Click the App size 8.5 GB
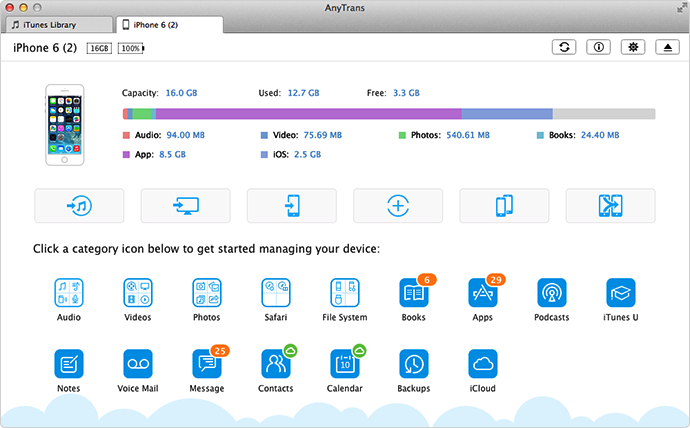The width and height of the screenshot is (690, 428). [172, 154]
